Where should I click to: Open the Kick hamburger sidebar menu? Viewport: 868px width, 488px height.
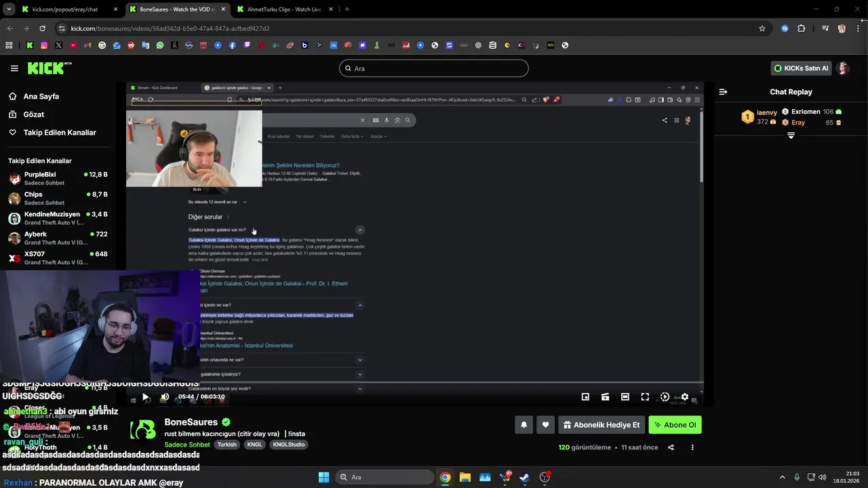pyautogui.click(x=14, y=68)
